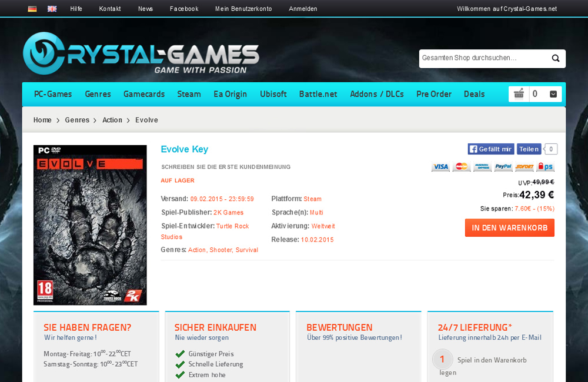The width and height of the screenshot is (588, 382).
Task: Click the Survival genre link
Action: [x=247, y=250]
